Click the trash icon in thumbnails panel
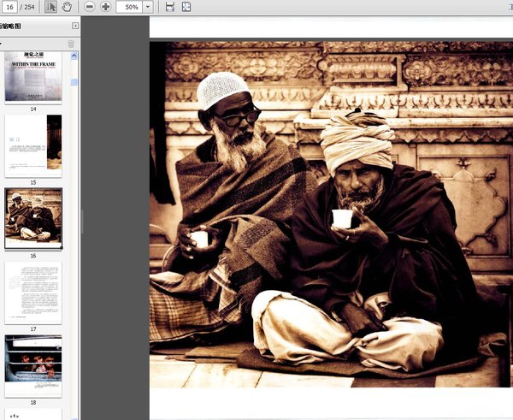This screenshot has height=420, width=513. pos(71,43)
